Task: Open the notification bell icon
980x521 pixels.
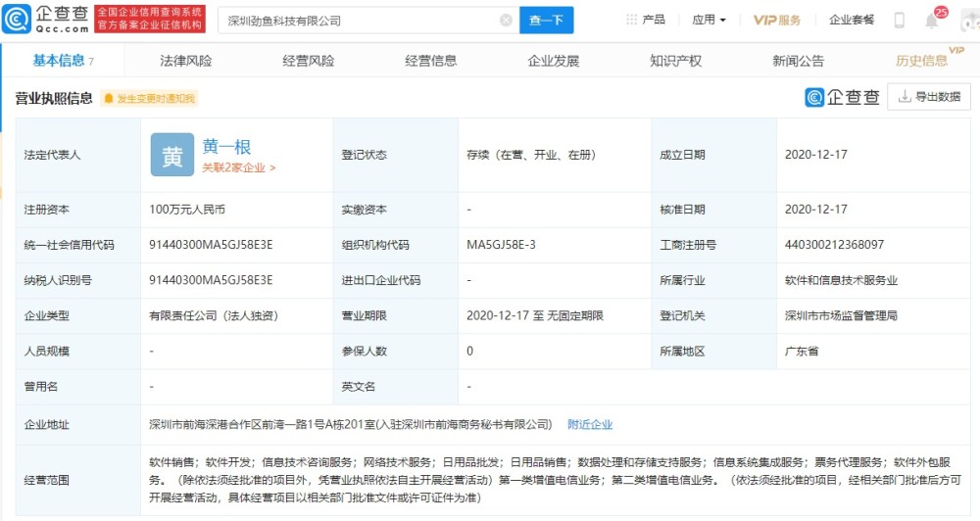Action: (x=932, y=20)
